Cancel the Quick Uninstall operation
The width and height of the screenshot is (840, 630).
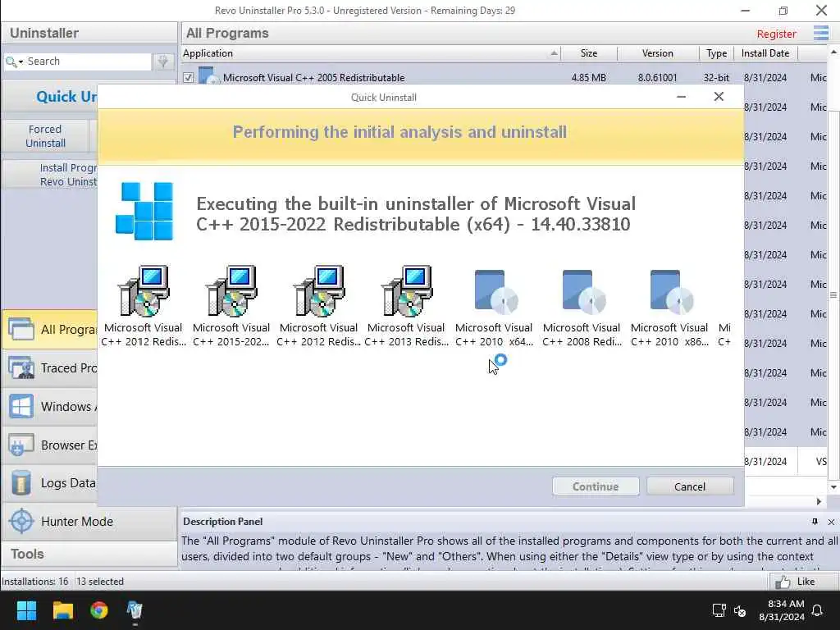[x=690, y=486]
